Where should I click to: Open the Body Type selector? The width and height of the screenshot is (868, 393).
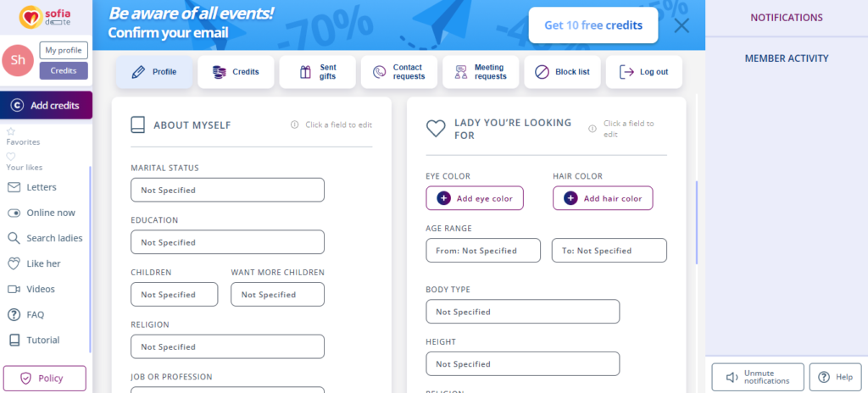click(522, 312)
